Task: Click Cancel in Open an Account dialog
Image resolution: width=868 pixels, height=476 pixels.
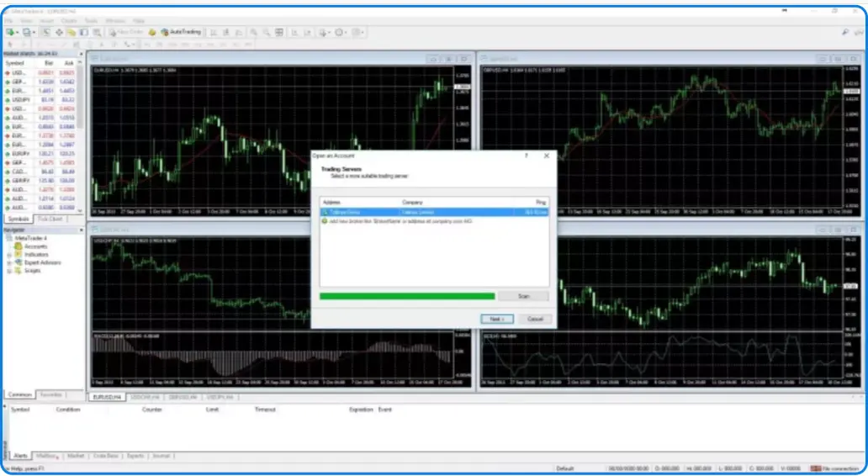Action: 535,320
